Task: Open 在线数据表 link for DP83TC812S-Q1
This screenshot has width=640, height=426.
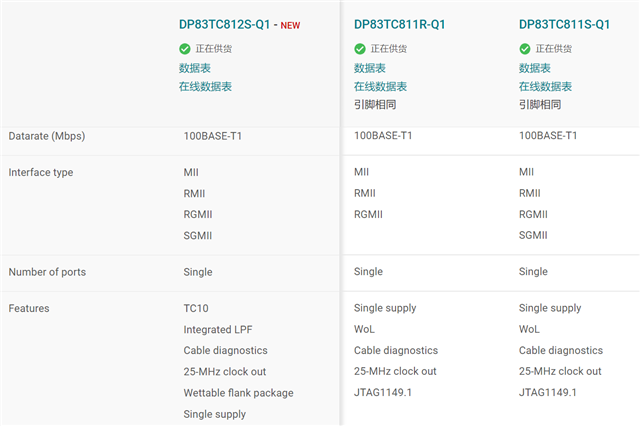Action: [205, 87]
